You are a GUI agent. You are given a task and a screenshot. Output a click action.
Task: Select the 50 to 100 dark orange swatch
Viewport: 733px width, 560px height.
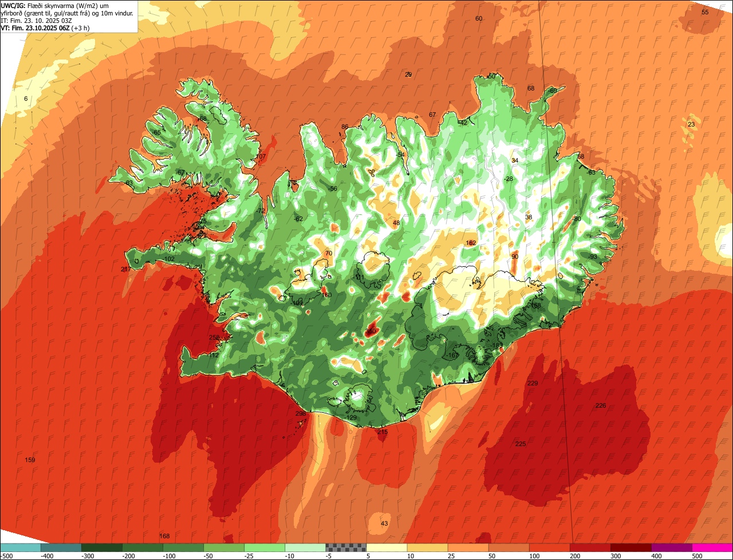point(509,547)
